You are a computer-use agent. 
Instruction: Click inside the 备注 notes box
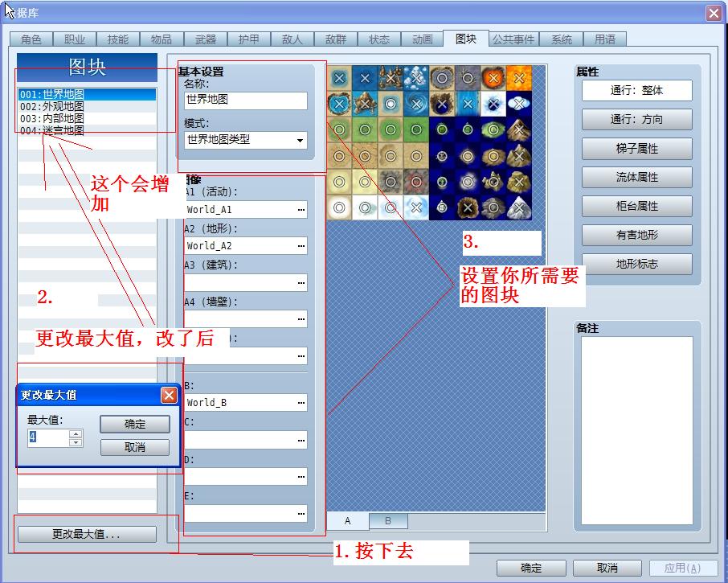[637, 431]
